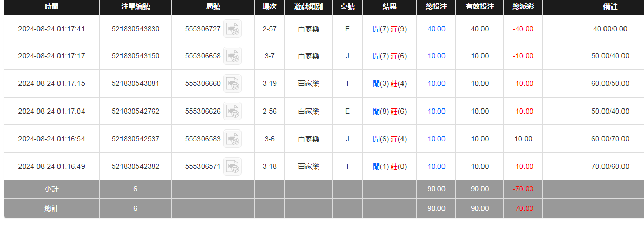644x239 pixels.
Task: Open video replay icon for round 555306658
Action: [x=232, y=56]
